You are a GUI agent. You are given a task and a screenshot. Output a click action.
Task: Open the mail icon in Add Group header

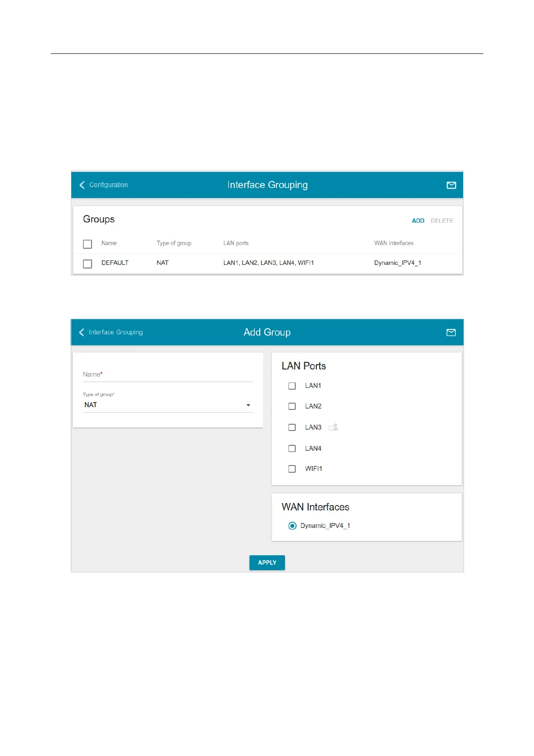point(451,332)
